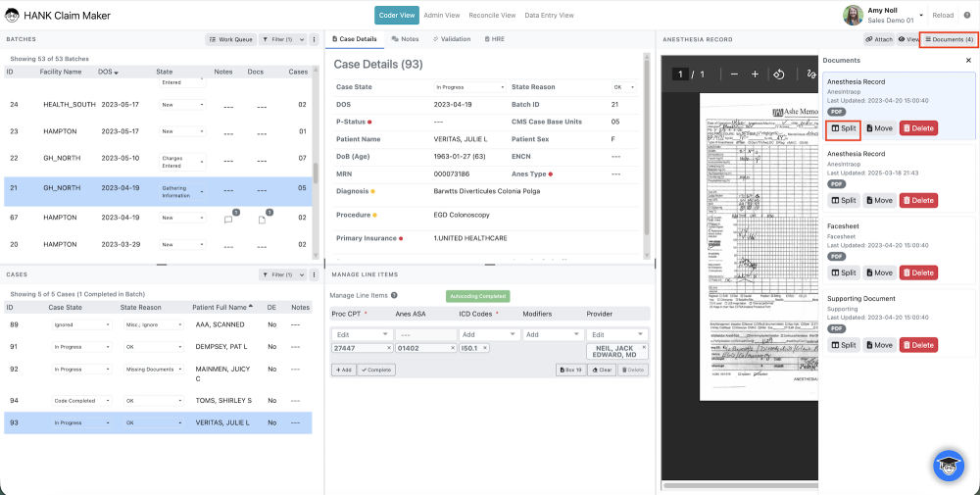This screenshot has width=980, height=495.
Task: Click the Attach button
Action: (x=879, y=39)
